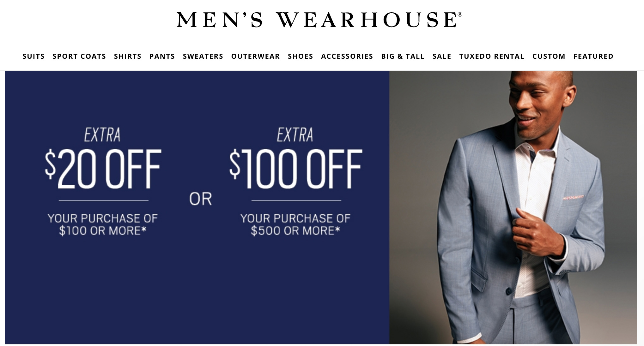Click the Extra $20 Off offer
Screen dimensions: 644x346
point(103,158)
